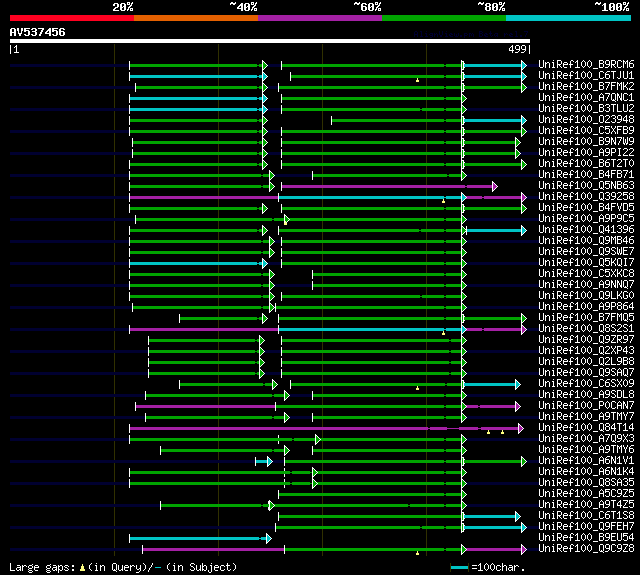Click the UniRef100_B9RCM6 hit label
The height and width of the screenshot is (575, 640).
point(586,64)
